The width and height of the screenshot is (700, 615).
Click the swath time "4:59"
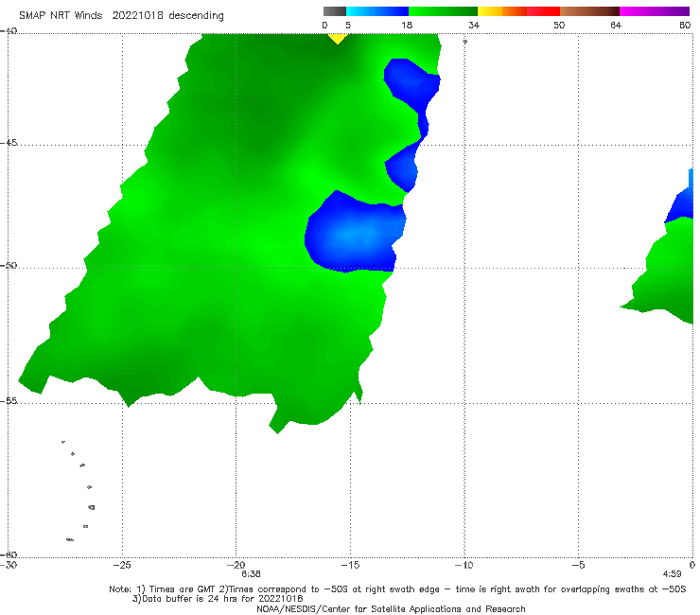(x=672, y=574)
